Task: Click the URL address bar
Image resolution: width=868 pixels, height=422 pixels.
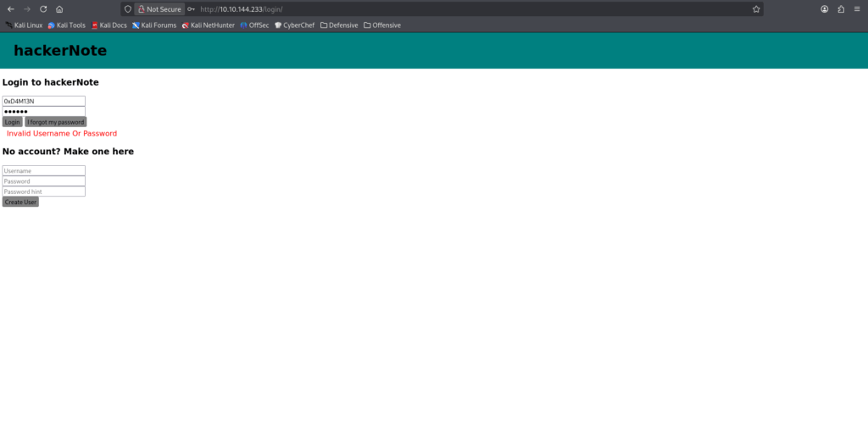Action: click(466, 9)
